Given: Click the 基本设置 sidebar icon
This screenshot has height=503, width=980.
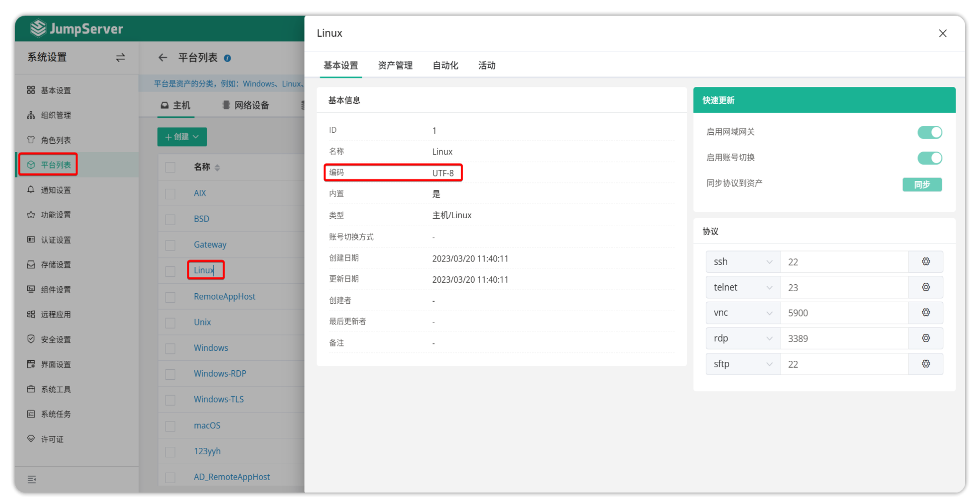Looking at the screenshot, I should [31, 90].
